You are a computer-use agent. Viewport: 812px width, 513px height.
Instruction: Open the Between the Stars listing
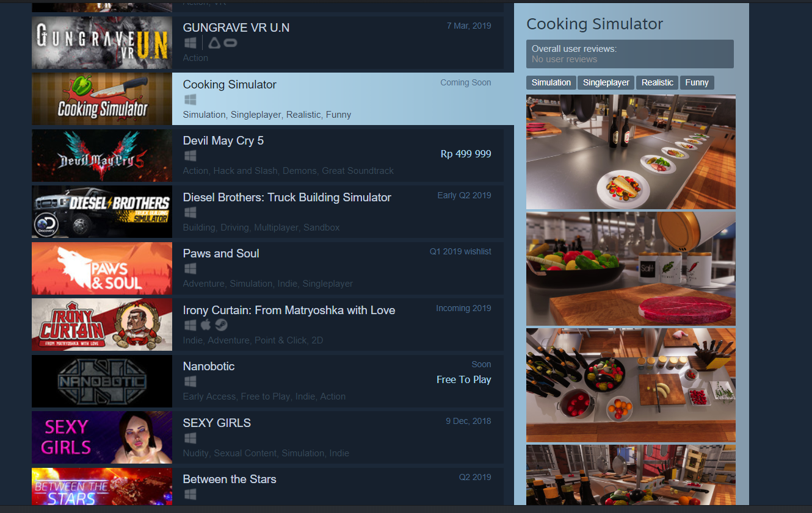tap(268, 486)
